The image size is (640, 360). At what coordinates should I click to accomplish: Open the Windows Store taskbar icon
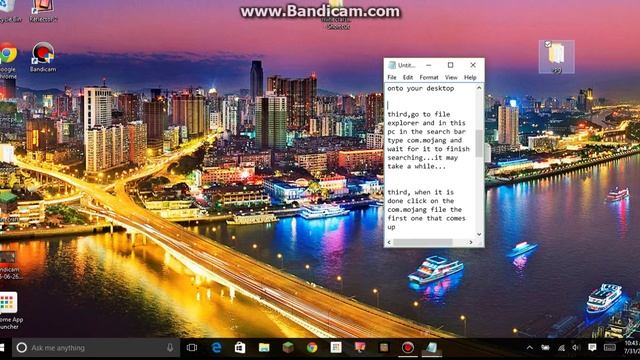(240, 348)
